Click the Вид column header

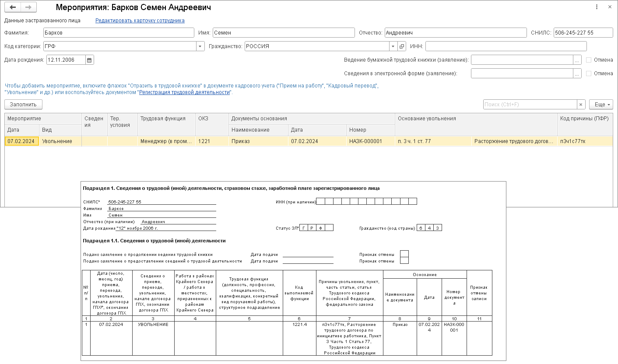coord(60,130)
